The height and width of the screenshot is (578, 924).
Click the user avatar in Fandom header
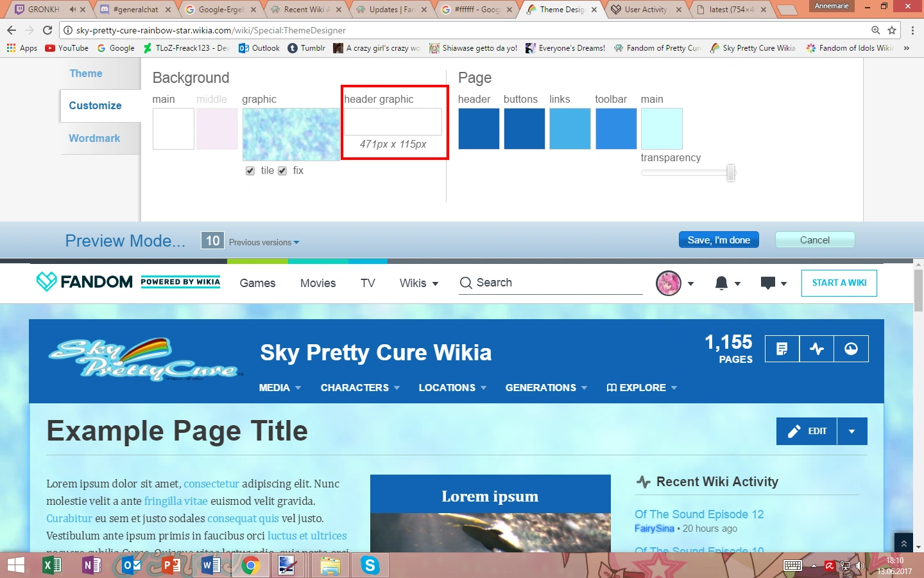tap(668, 283)
